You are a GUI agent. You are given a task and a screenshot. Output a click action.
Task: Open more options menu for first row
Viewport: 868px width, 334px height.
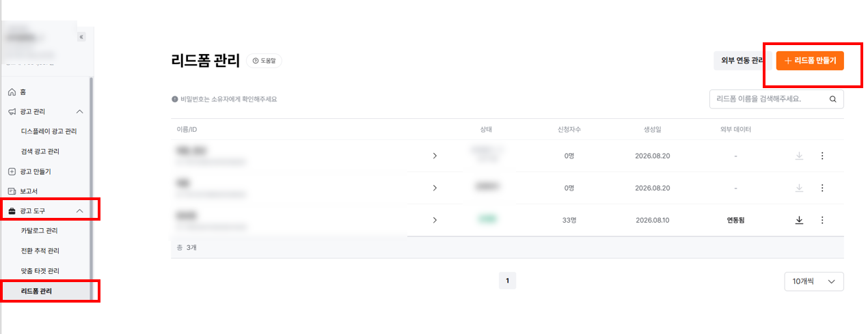[822, 156]
